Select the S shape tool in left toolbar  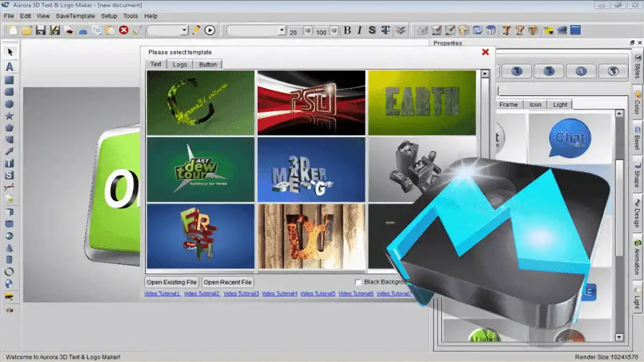point(10,175)
